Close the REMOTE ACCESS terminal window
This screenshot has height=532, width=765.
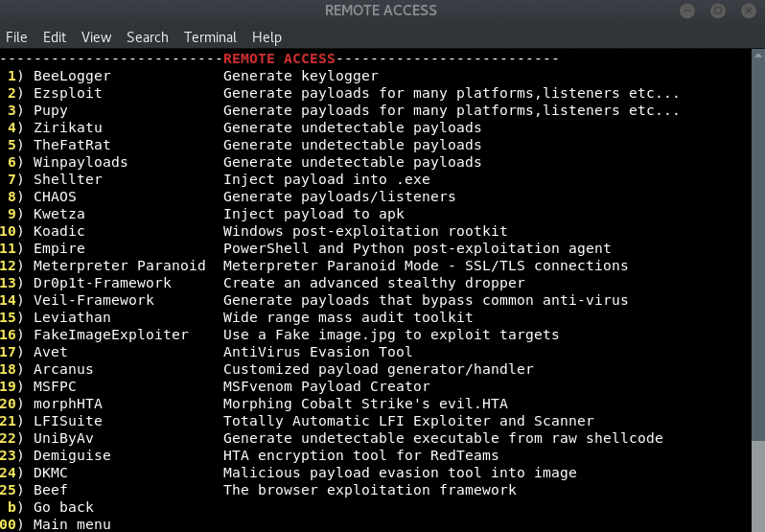pos(746,12)
